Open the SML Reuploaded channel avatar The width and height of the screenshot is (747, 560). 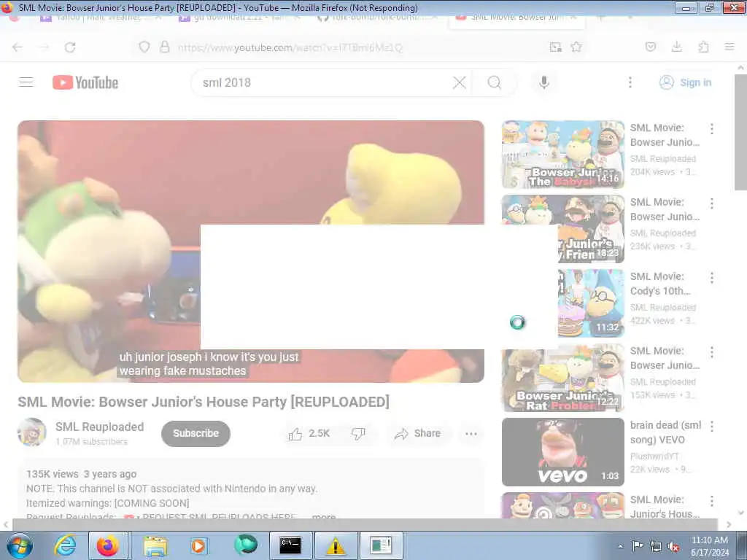pyautogui.click(x=32, y=432)
